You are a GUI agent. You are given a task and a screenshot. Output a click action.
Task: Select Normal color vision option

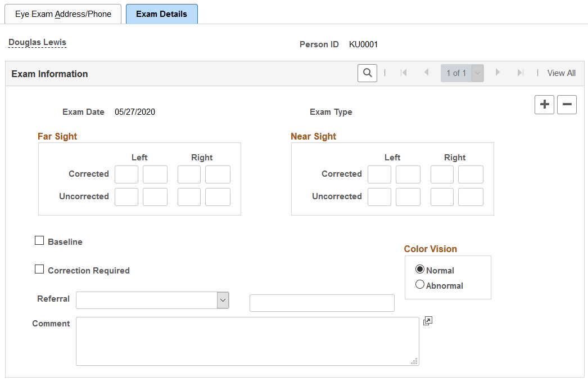(420, 269)
